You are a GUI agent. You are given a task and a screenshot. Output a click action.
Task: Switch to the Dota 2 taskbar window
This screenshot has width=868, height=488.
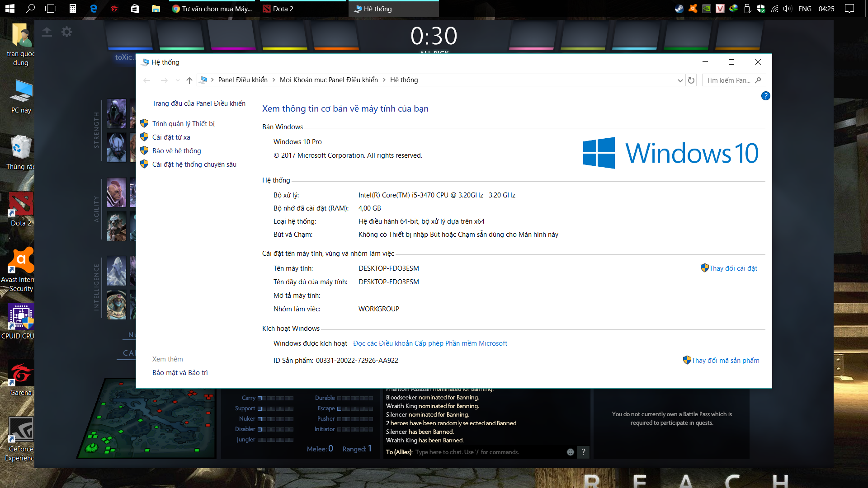coord(303,9)
